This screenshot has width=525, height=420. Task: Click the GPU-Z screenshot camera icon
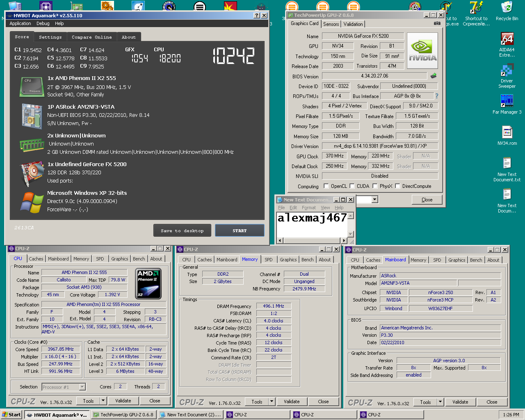point(437,23)
